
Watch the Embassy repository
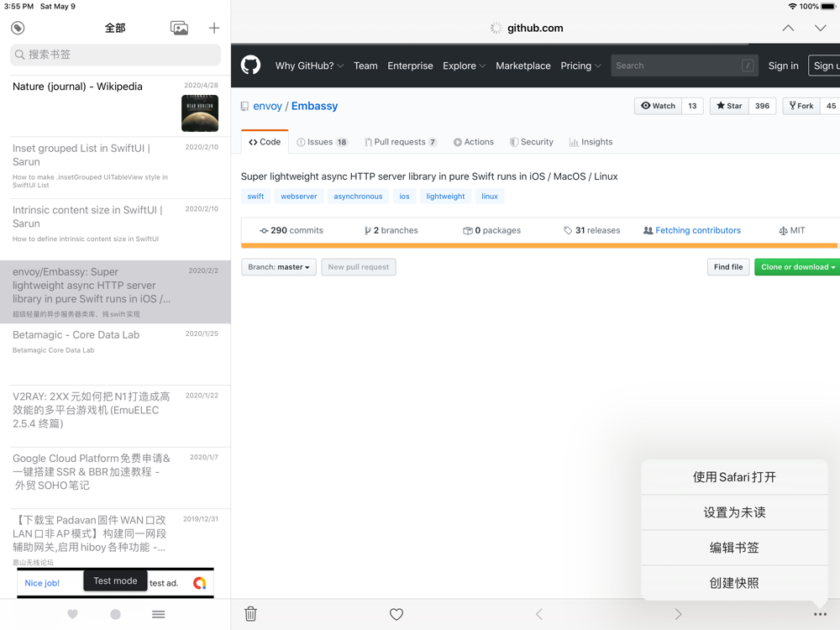(x=659, y=106)
